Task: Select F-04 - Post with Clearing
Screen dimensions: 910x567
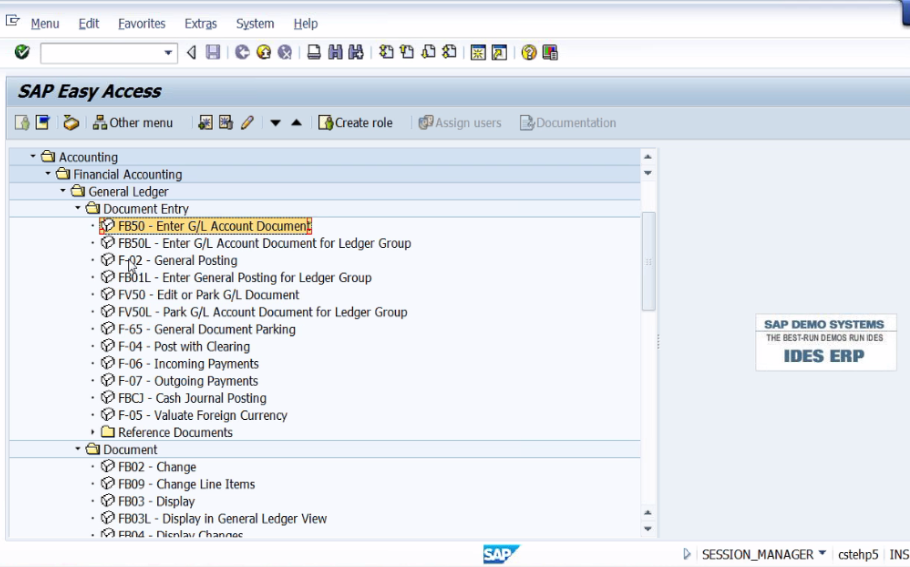Action: pos(175,346)
